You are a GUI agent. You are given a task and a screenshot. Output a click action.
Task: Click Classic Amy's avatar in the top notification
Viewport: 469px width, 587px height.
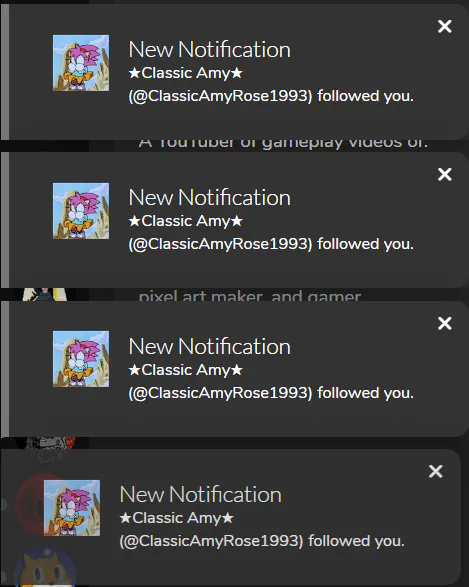tap(81, 63)
